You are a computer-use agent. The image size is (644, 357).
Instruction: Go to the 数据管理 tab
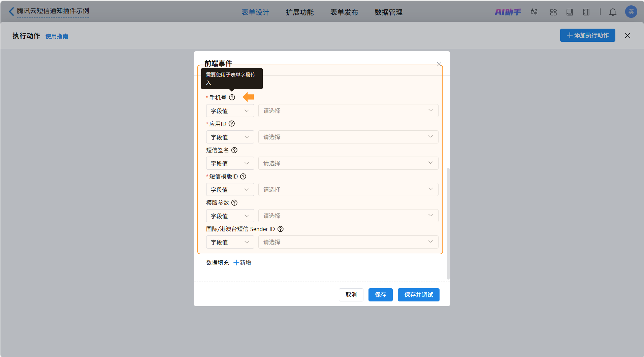[388, 12]
